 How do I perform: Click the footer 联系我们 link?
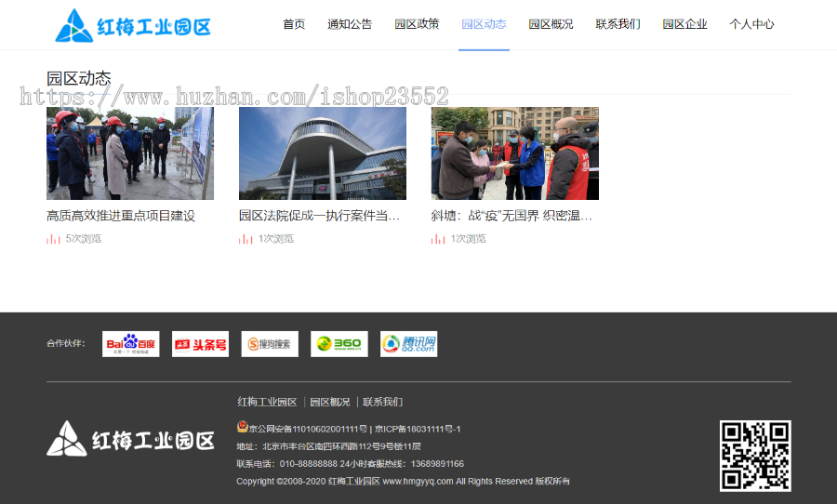[x=383, y=402]
